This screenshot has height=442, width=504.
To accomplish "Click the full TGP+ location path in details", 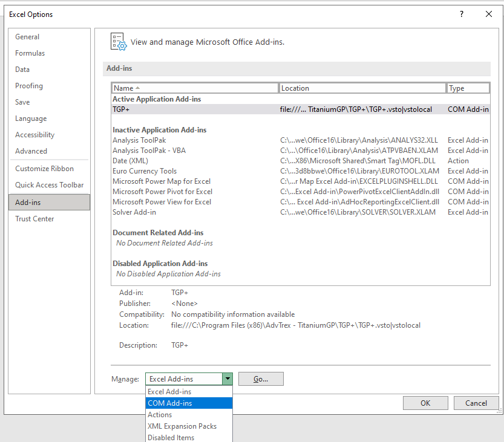I will 295,325.
